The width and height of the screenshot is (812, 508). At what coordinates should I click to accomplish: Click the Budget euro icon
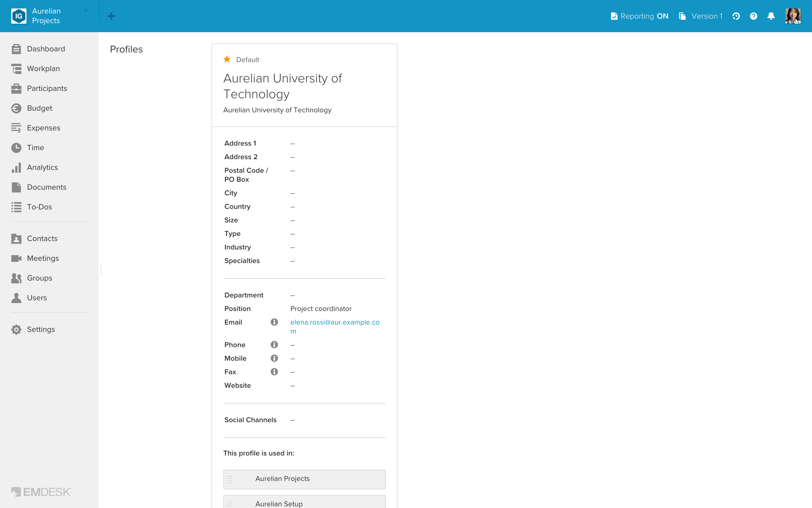(x=16, y=108)
